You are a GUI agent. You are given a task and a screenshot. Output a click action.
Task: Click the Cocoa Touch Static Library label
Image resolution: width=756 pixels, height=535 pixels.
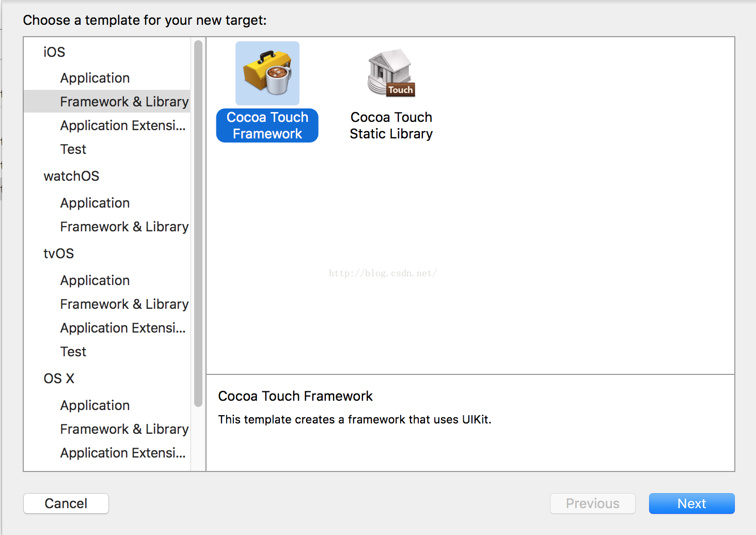(x=391, y=125)
